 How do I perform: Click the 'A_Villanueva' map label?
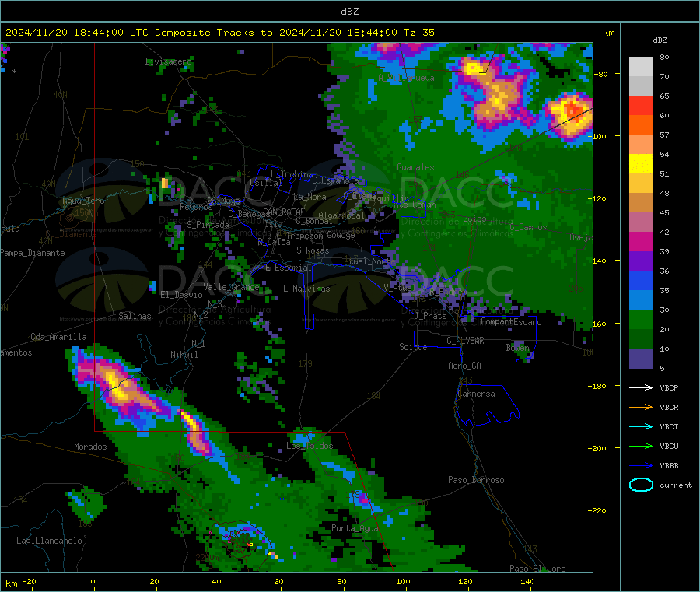406,78
